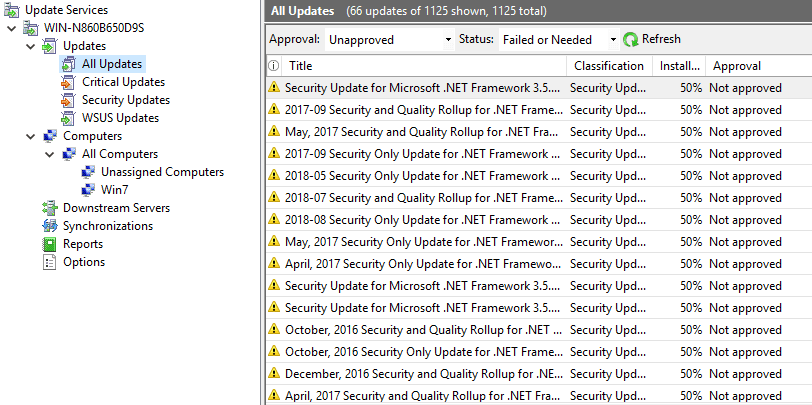Click the green Refresh icon

tap(630, 40)
